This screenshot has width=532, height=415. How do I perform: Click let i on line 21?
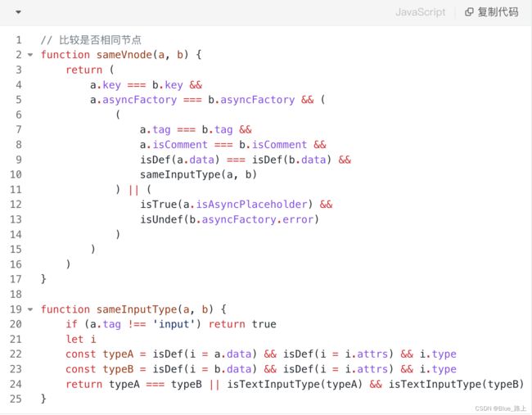pos(81,339)
